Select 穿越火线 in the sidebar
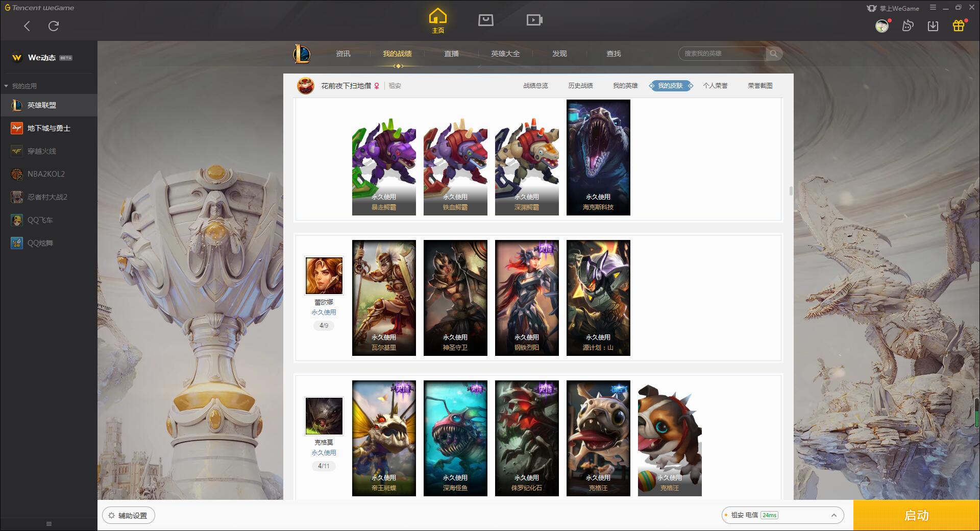The height and width of the screenshot is (531, 980). (x=48, y=151)
